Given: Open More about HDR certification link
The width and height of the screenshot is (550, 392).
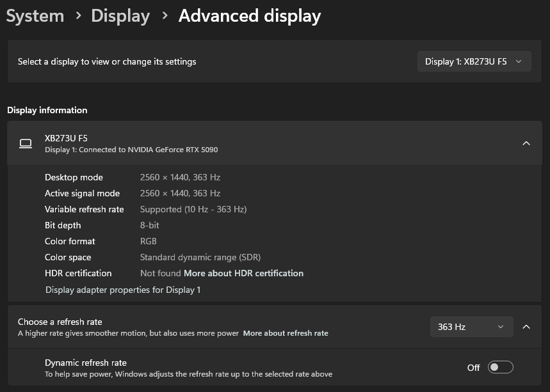Looking at the screenshot, I should (243, 273).
